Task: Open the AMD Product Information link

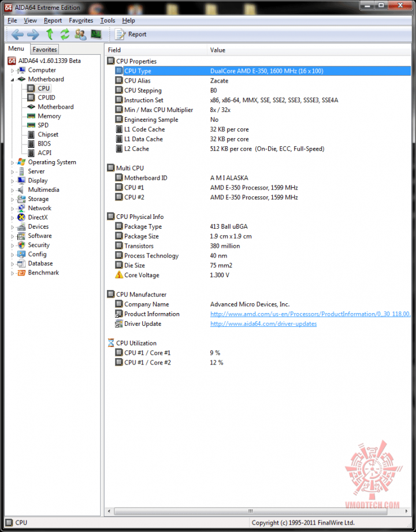Action: (310, 314)
